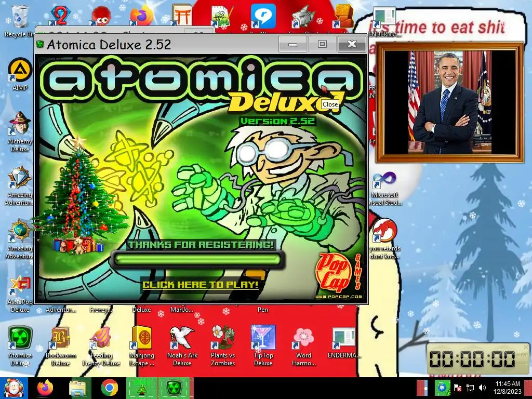This screenshot has width=532, height=399.
Task: Open the torii gate desktop shortcut
Action: coord(181,16)
